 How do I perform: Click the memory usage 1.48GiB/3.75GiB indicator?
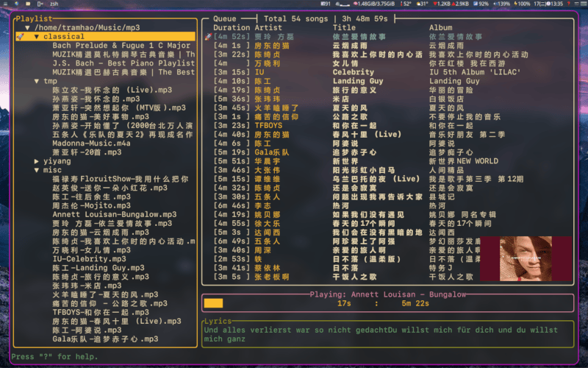click(374, 4)
